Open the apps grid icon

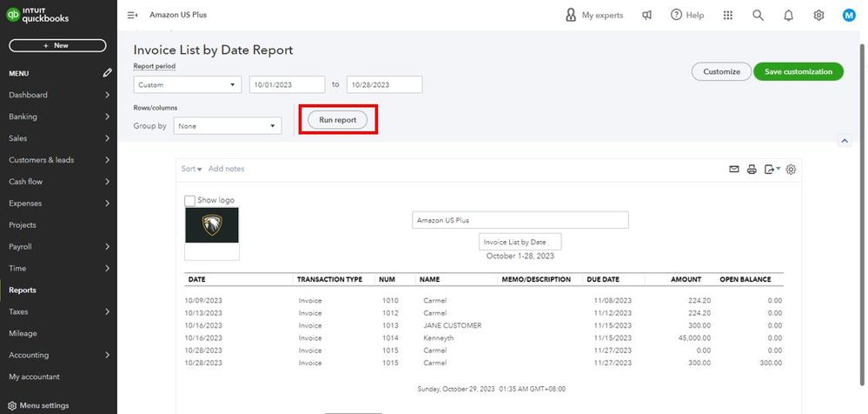click(x=728, y=16)
